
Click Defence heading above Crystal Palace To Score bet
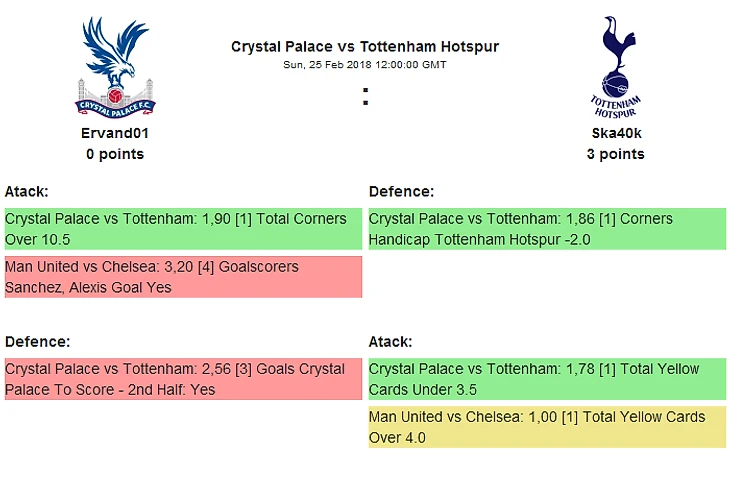tap(37, 342)
